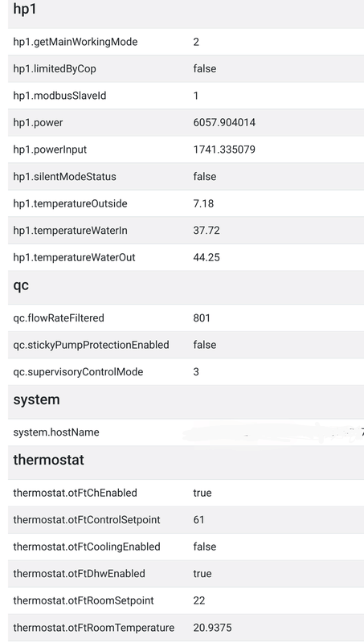
Task: Select the qc.supervisoryControlMode row
Action: [186, 372]
